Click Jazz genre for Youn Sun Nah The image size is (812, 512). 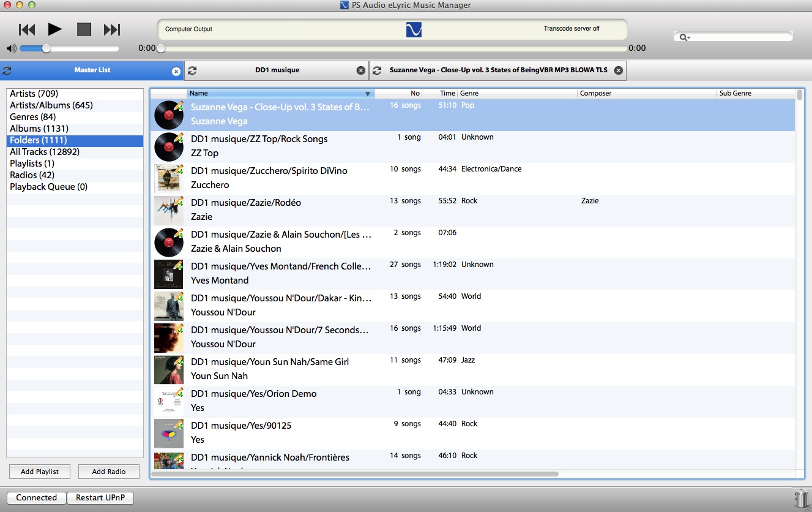click(x=468, y=360)
